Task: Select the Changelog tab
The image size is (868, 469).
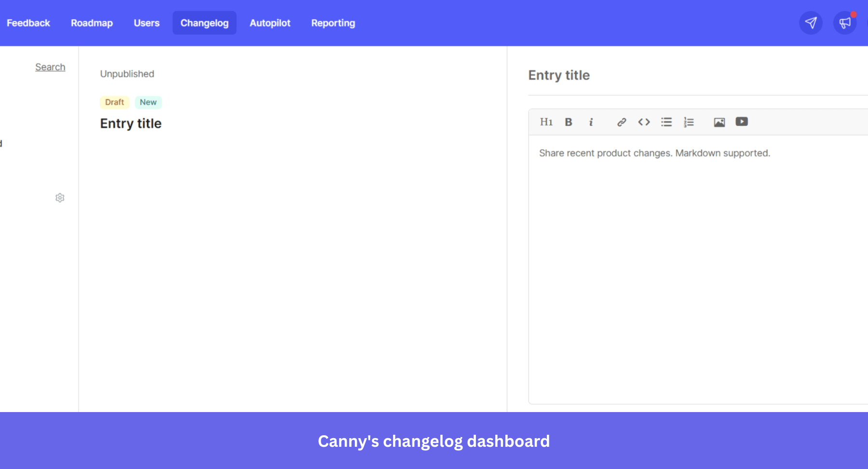Action: [204, 23]
